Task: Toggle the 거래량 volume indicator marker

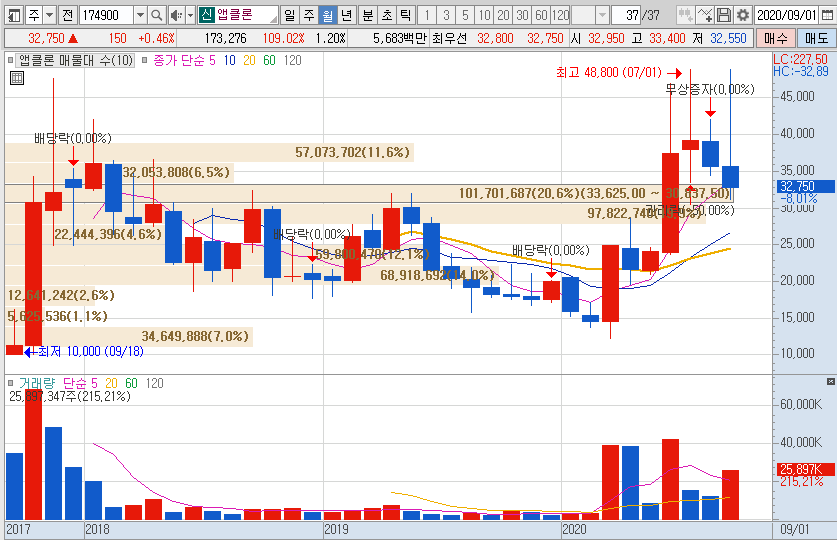Action: click(11, 383)
